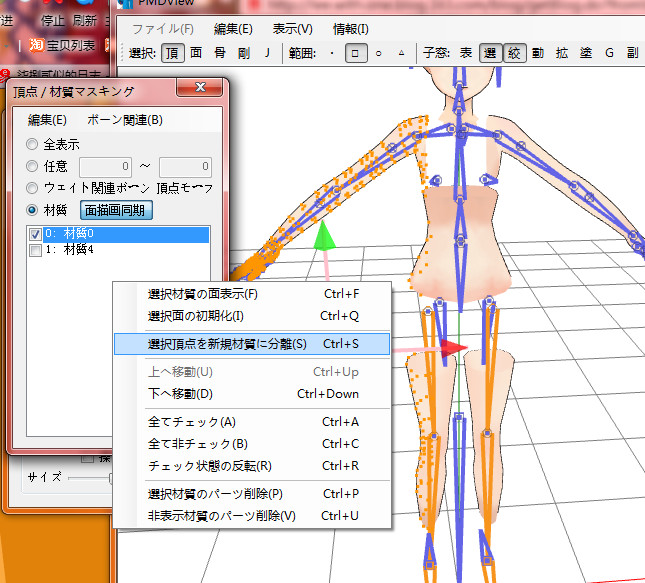645x583 pixels.
Task: Click browser 停止 button in background window
Action: [51, 20]
